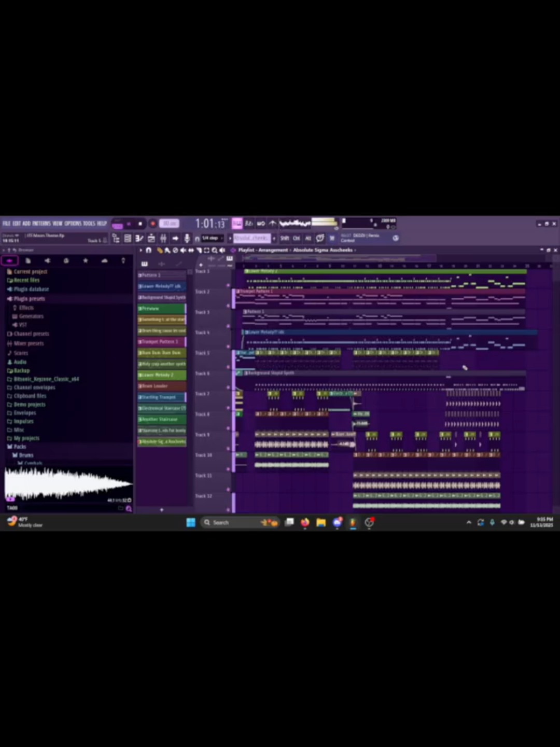The width and height of the screenshot is (560, 747).
Task: Open the EDIT menu
Action: coord(17,224)
